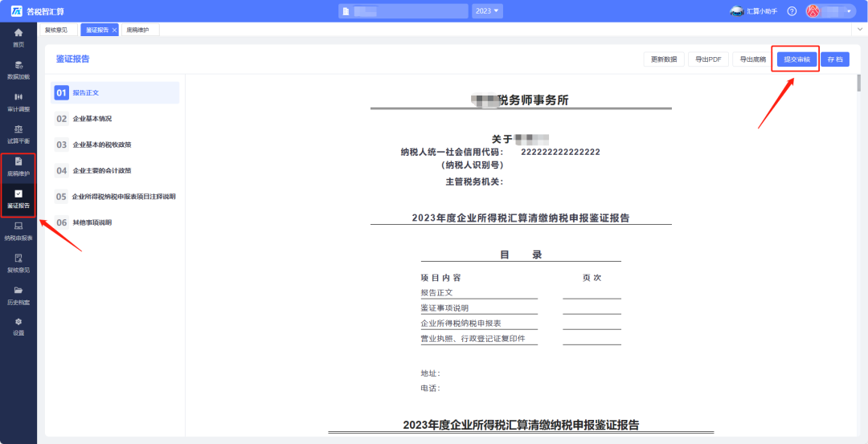Expand the user account dropdown arrow
The height and width of the screenshot is (444, 868).
coord(849,11)
